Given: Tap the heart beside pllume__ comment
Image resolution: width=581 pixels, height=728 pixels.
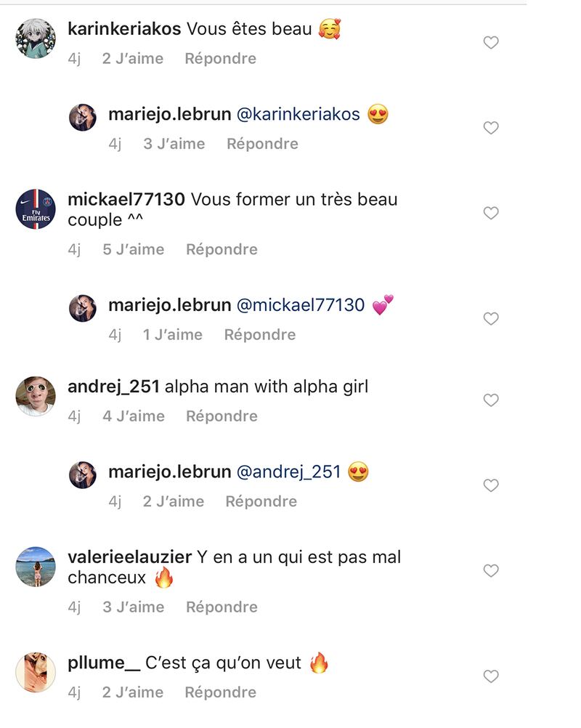Looking at the screenshot, I should tap(491, 676).
